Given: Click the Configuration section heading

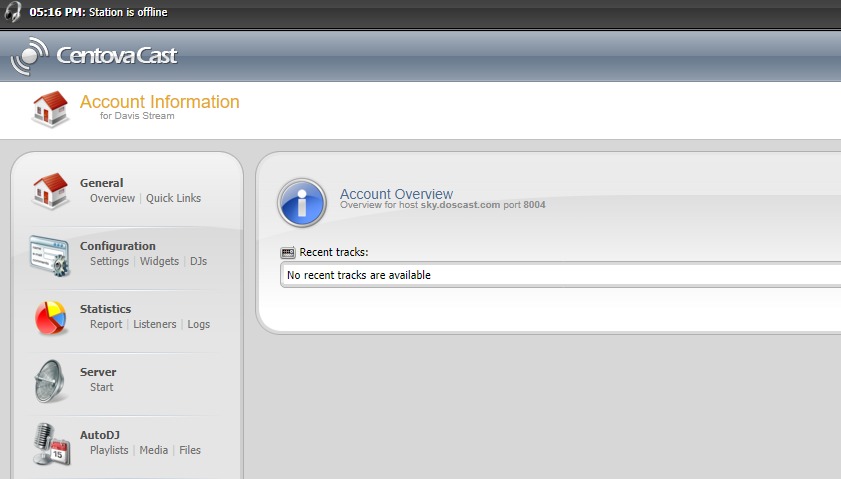Looking at the screenshot, I should pyautogui.click(x=117, y=246).
